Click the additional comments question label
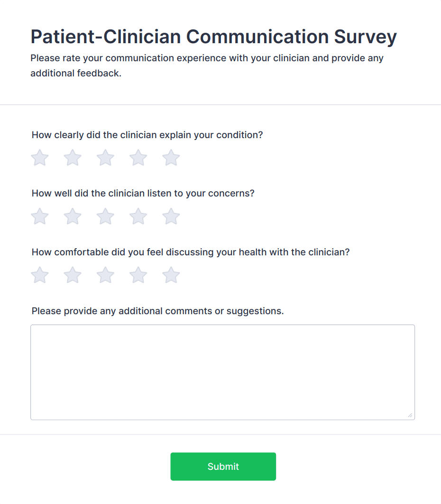 [x=157, y=311]
